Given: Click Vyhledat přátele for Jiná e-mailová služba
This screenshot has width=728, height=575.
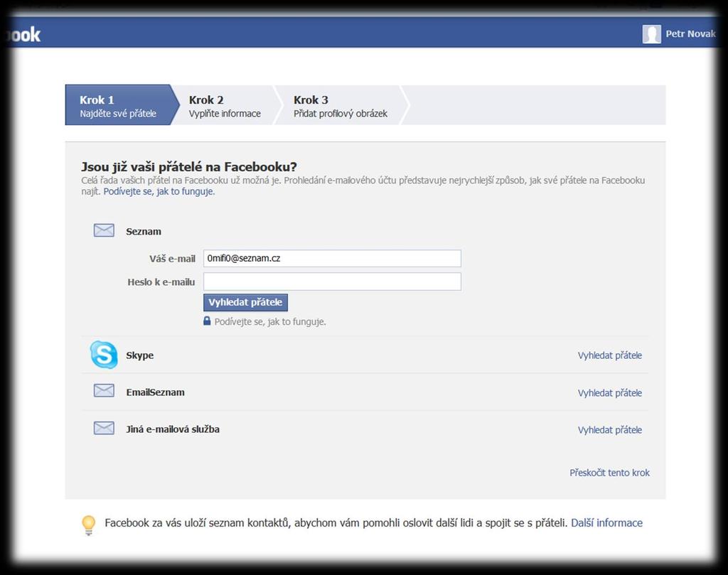Looking at the screenshot, I should point(609,430).
